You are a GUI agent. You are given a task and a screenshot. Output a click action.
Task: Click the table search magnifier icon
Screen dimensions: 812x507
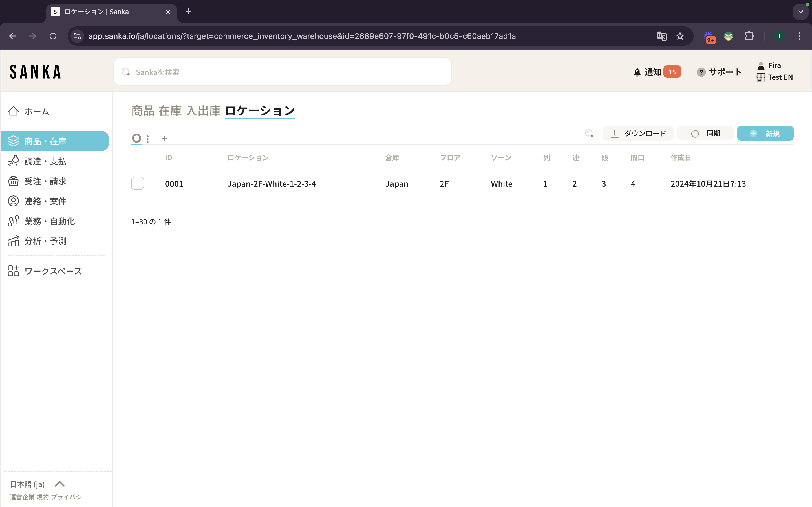(x=589, y=134)
